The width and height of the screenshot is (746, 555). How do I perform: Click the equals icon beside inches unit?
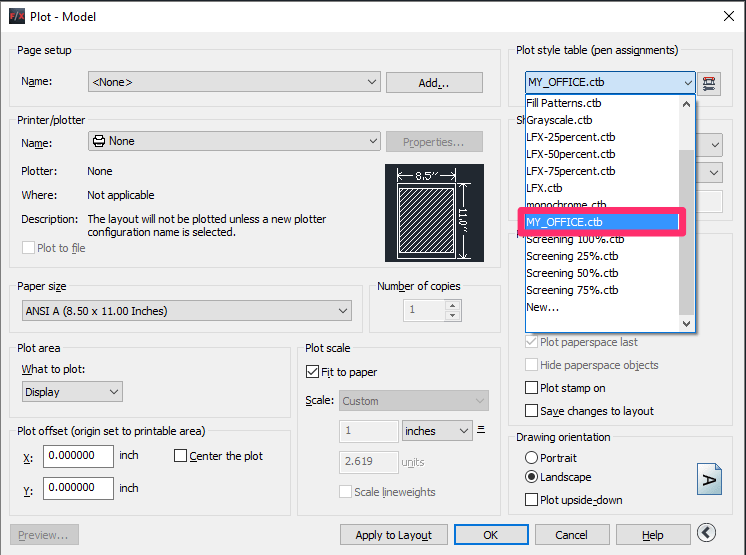coord(481,429)
